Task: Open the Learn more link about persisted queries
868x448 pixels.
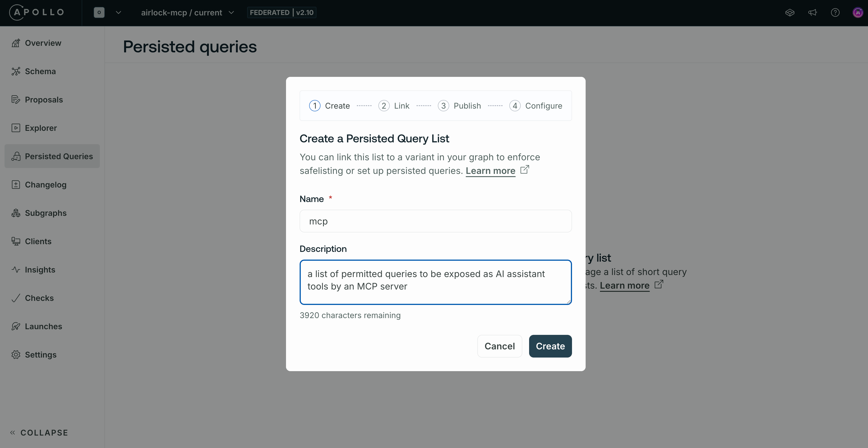Action: 490,171
